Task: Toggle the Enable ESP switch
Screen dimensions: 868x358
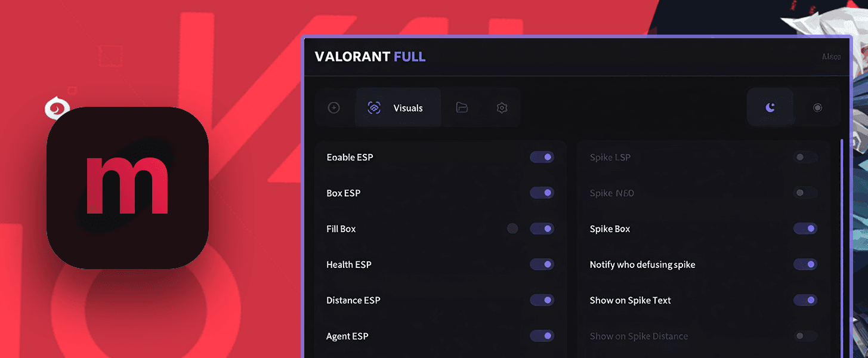Action: 542,157
